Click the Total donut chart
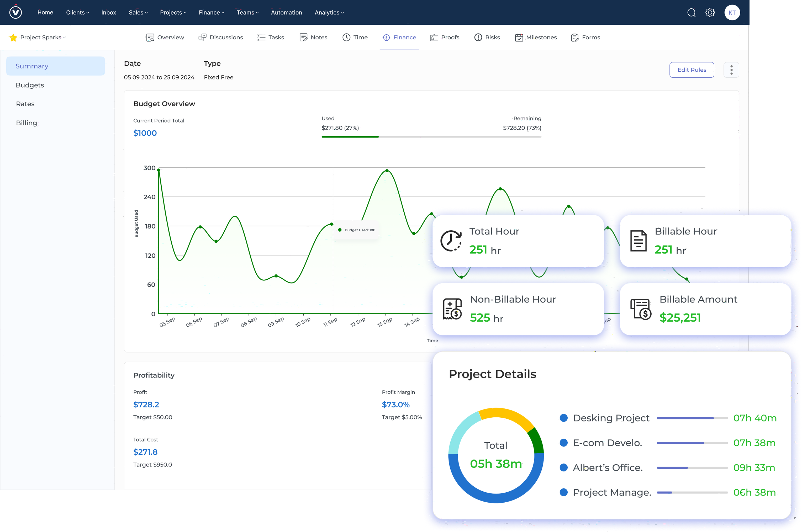 (x=496, y=455)
